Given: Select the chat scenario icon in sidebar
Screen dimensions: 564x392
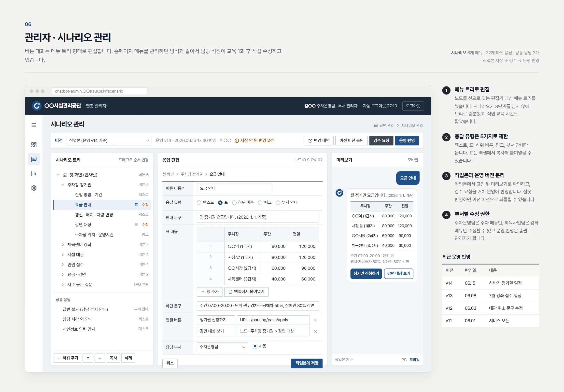Looking at the screenshot, I should [x=34, y=159].
